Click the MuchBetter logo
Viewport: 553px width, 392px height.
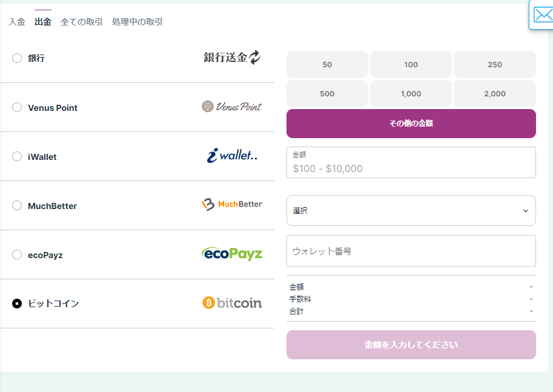click(232, 205)
